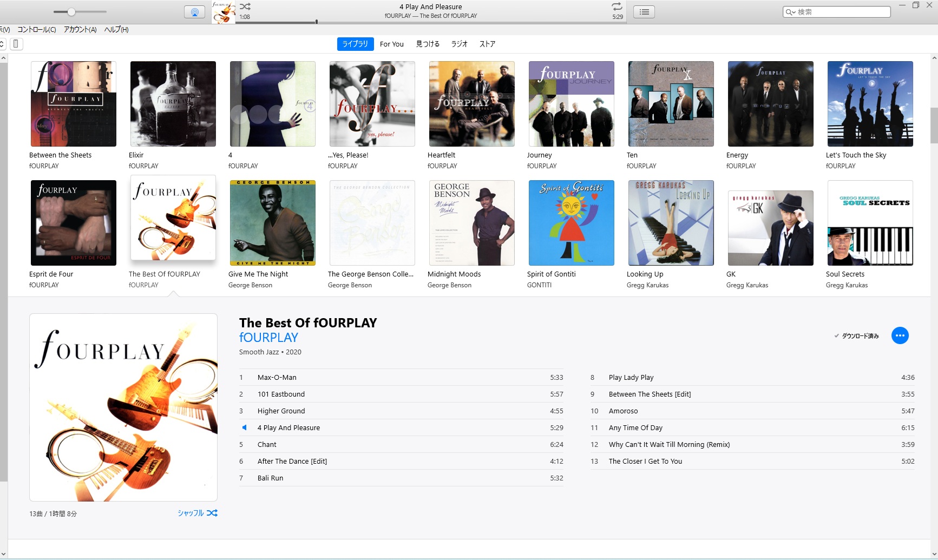Select the Energy album cover

pos(771,104)
